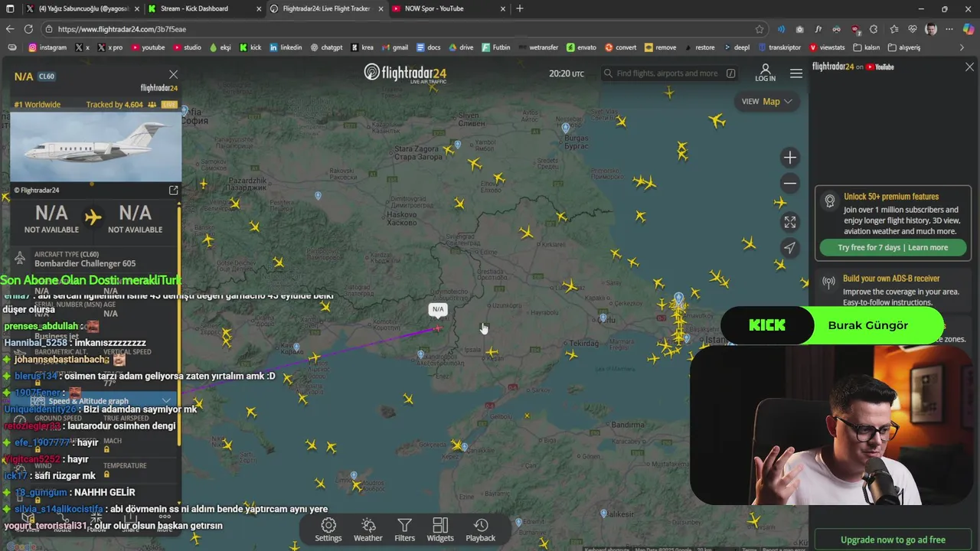The width and height of the screenshot is (980, 551).
Task: Click Upgrade now to go ad free
Action: point(893,540)
